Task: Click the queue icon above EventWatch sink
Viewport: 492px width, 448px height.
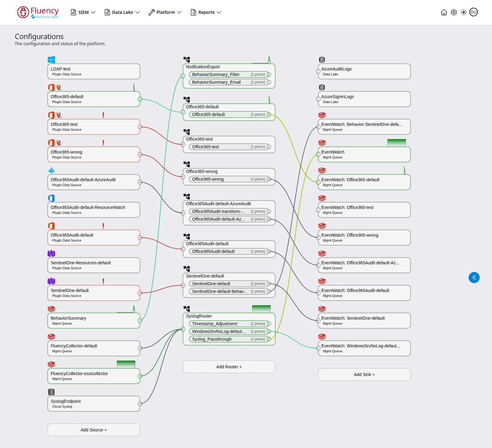Action: [322, 143]
